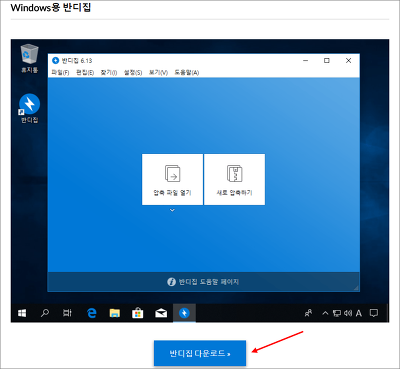Screen dimensions: 400x369
Task: Click the 반디집 6.13 title text
Action: [x=77, y=61]
